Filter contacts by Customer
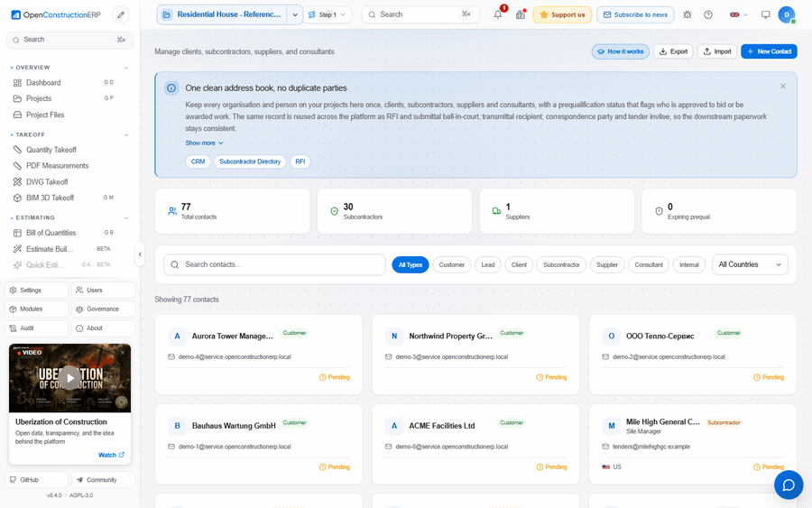The height and width of the screenshot is (508, 812). 452,264
